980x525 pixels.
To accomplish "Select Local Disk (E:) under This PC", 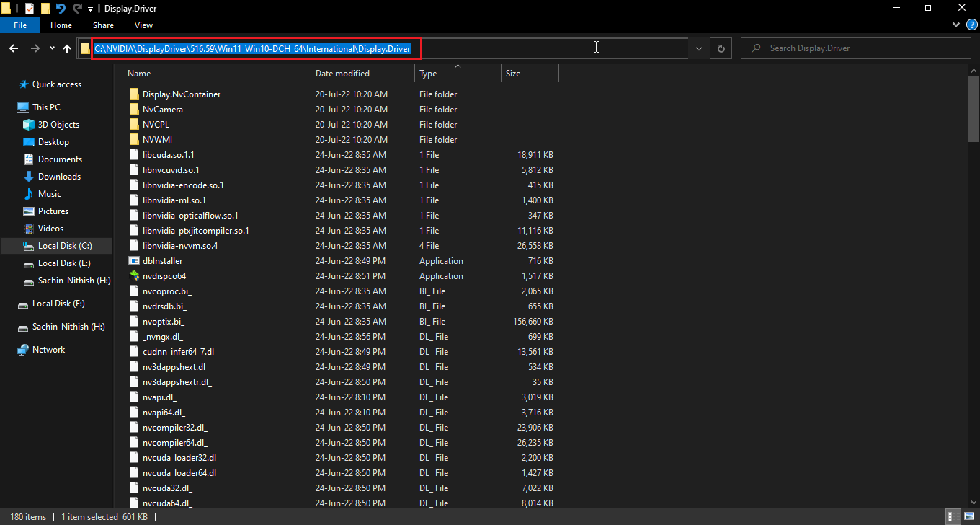I will [x=65, y=263].
